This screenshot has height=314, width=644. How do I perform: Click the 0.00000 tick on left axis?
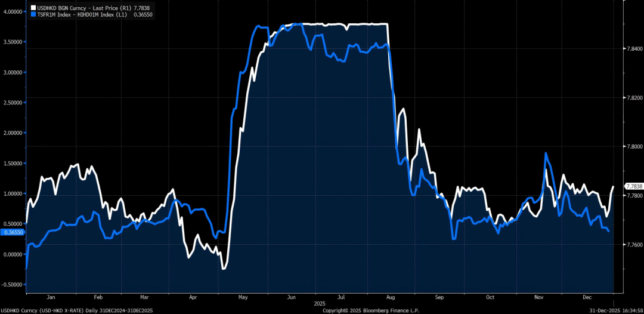point(13,254)
